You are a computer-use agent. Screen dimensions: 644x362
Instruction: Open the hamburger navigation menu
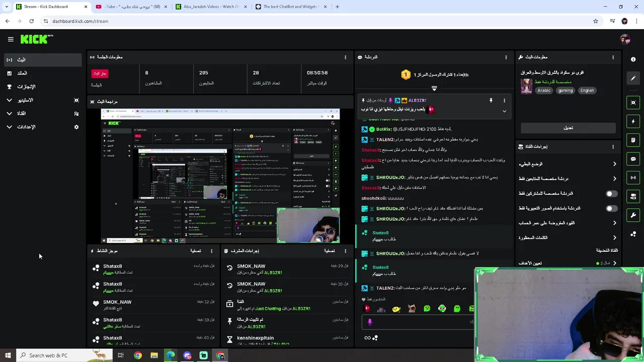pos(11,39)
